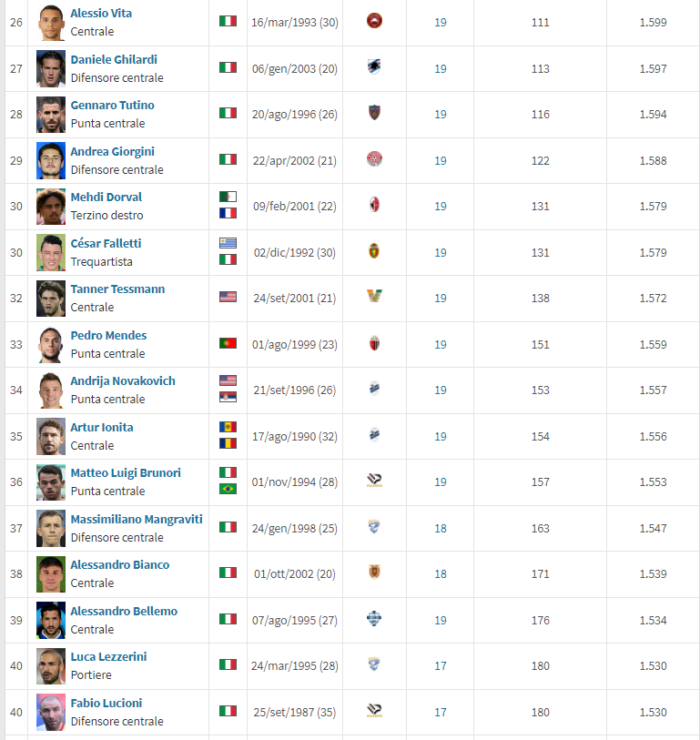700x740 pixels.
Task: Open Andrija Novakovich's player profile link
Action: 123,380
